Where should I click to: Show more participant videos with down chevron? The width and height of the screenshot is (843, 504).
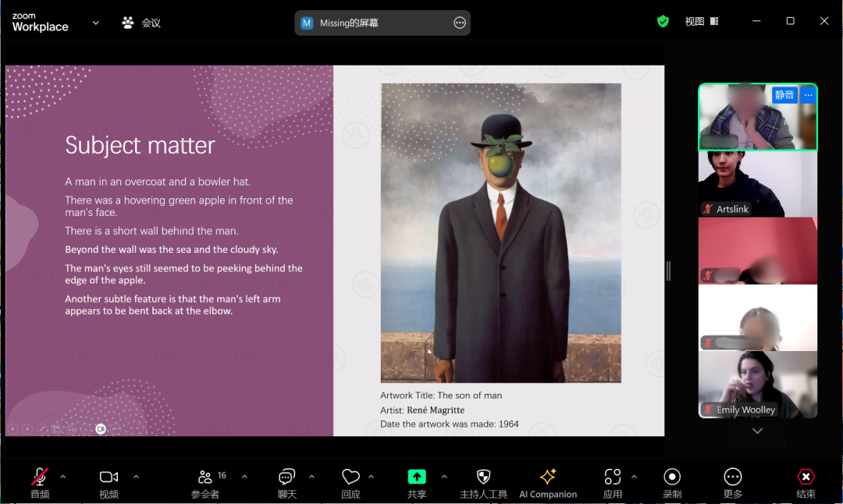click(757, 431)
